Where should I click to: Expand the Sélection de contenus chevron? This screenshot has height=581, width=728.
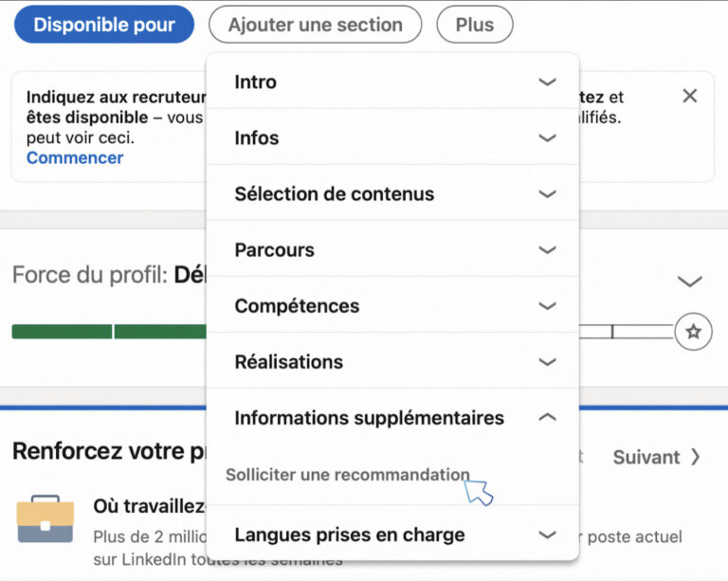[547, 194]
